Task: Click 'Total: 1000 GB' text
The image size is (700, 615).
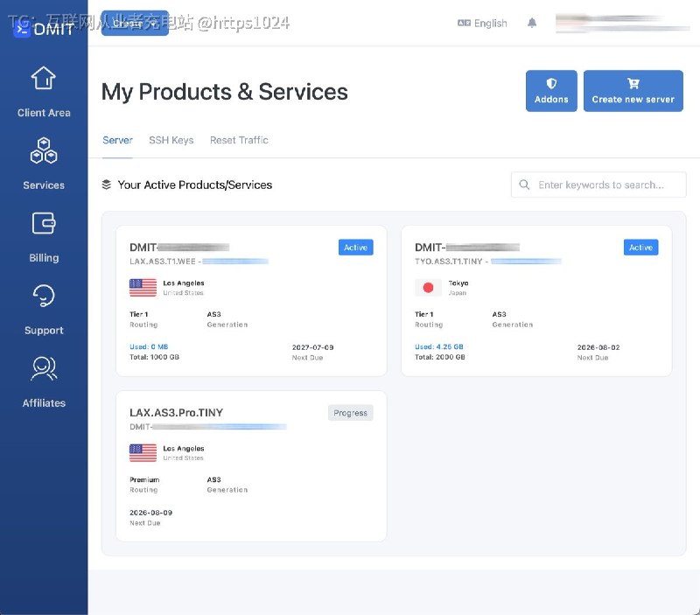Action: click(x=154, y=357)
